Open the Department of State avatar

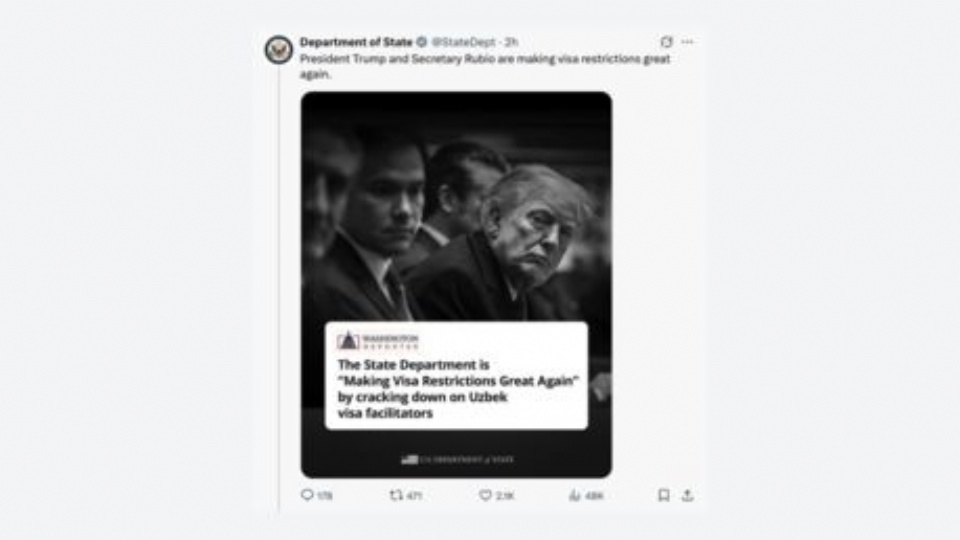coord(279,50)
